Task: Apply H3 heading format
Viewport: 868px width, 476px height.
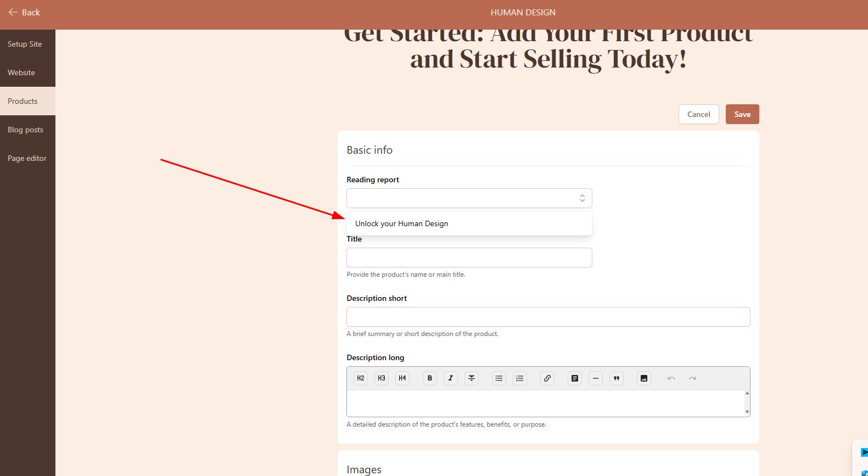Action: [x=381, y=378]
